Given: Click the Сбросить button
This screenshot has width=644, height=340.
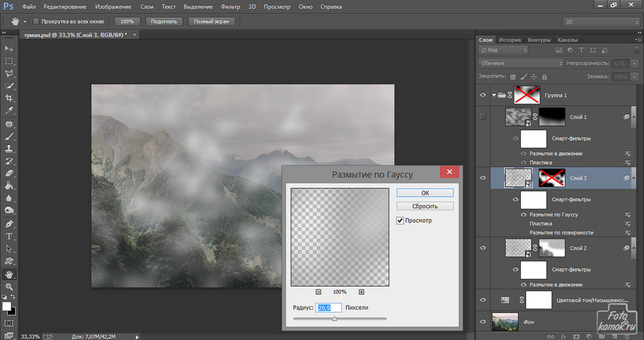Looking at the screenshot, I should [x=425, y=206].
